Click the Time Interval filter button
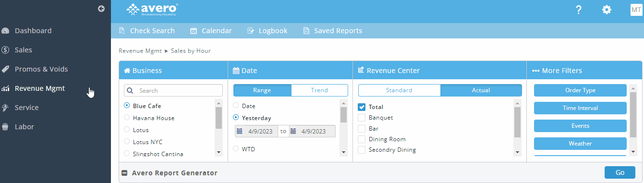Screen dimensions: 644x183 point(580,108)
